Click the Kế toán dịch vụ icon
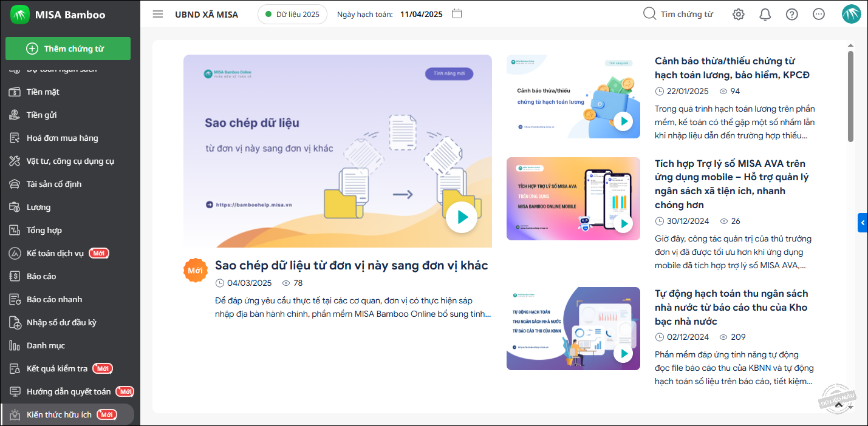This screenshot has width=868, height=426. (x=15, y=254)
